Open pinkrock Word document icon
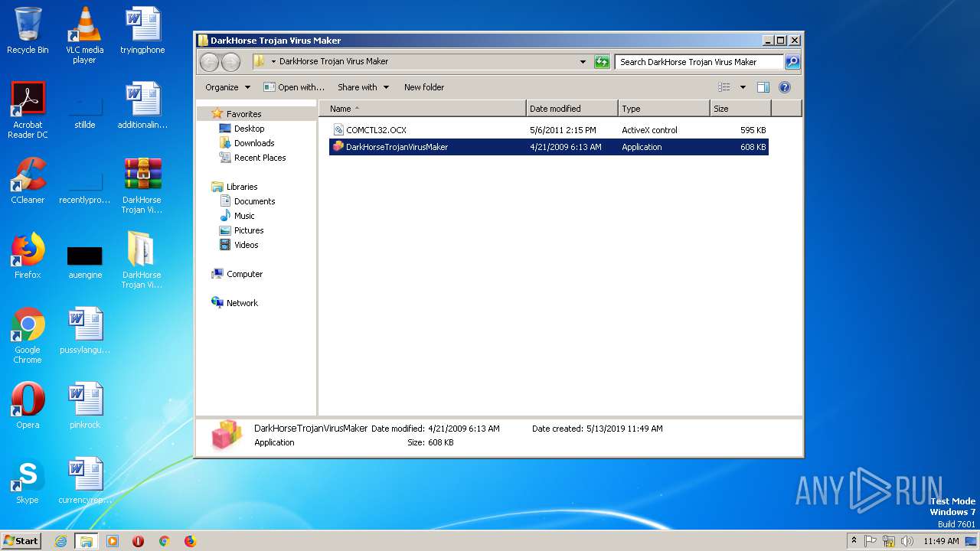This screenshot has width=980, height=551. 85,406
